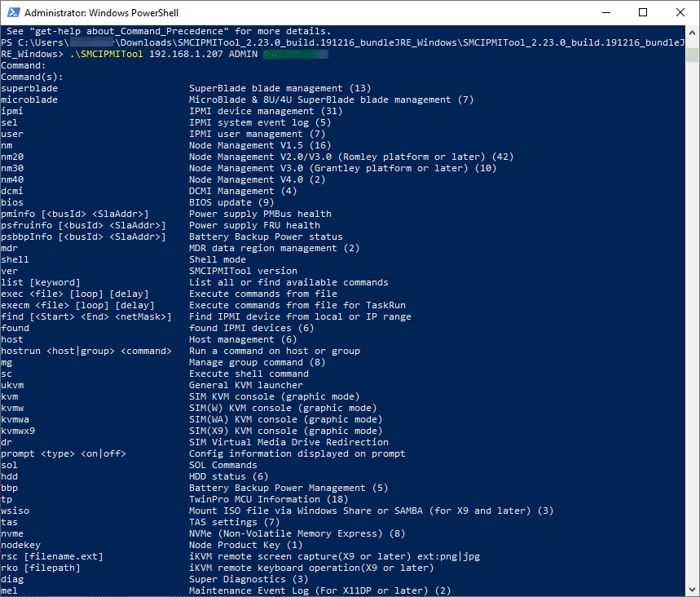Click the 'kvmwx9' command text
The width and height of the screenshot is (700, 597).
click(18, 431)
